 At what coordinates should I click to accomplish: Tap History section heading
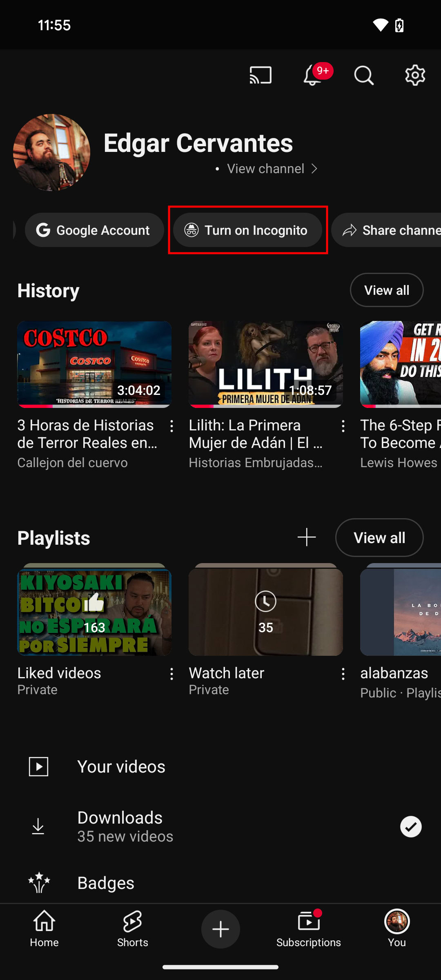[48, 291]
